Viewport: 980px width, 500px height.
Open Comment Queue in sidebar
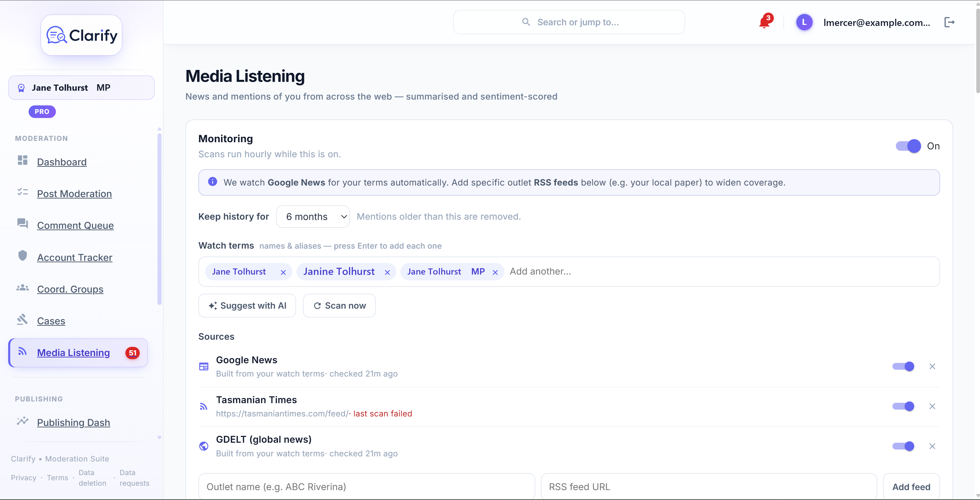75,225
